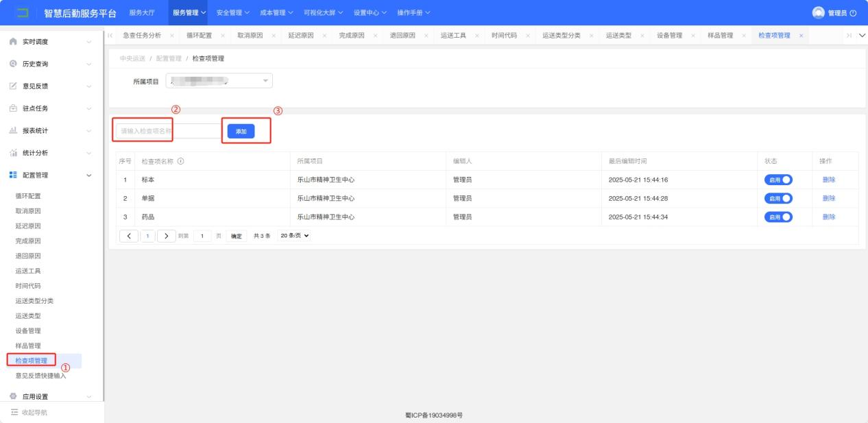Delete the 单据 row
868x423 pixels.
click(829, 198)
